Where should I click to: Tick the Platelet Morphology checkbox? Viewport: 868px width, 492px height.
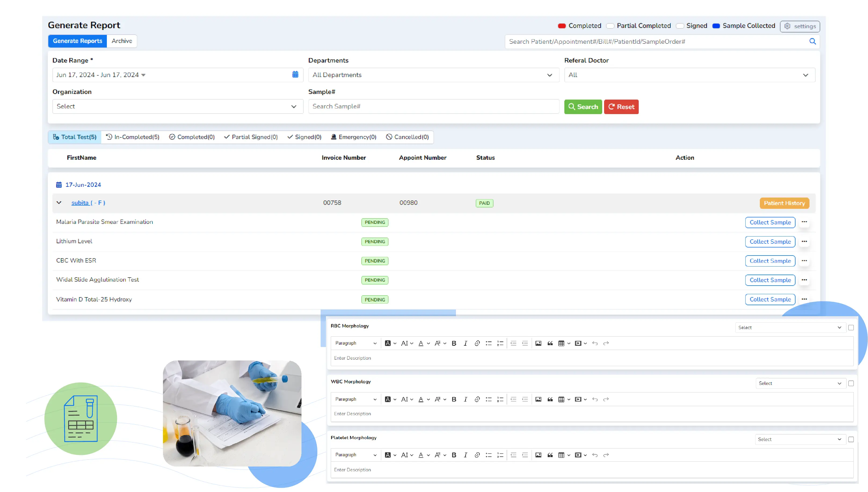851,439
